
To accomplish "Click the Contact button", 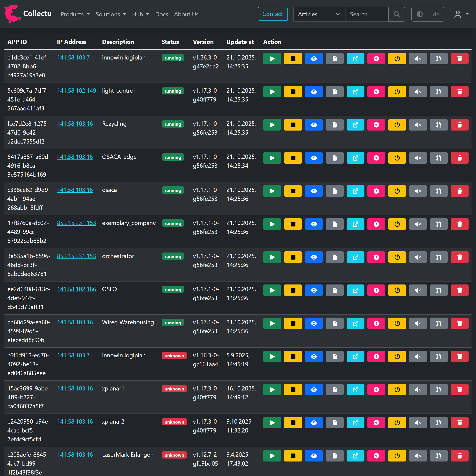I will point(272,14).
